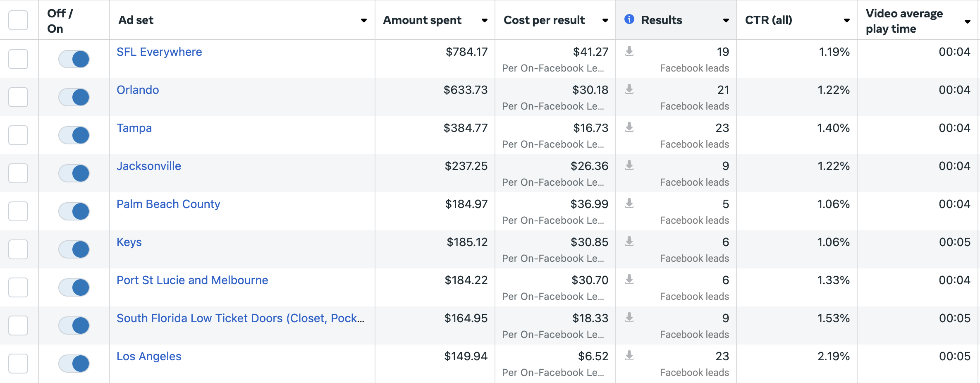Image resolution: width=980 pixels, height=383 pixels.
Task: Open the Cost per result column dropdown
Action: [605, 20]
